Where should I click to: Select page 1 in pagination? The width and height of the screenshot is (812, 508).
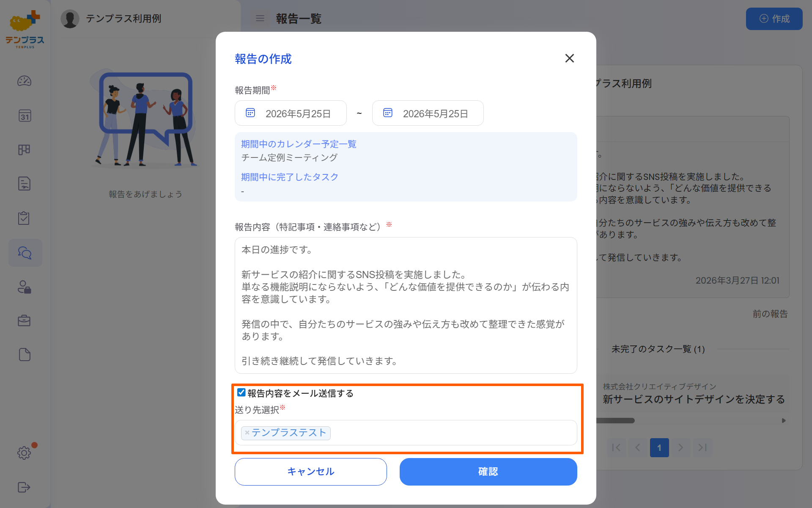point(659,447)
